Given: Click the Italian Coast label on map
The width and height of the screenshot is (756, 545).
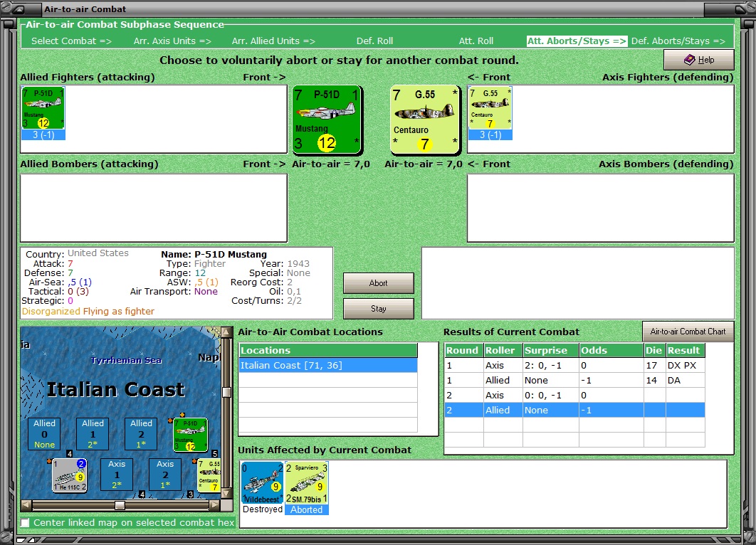Looking at the screenshot, I should (x=116, y=389).
